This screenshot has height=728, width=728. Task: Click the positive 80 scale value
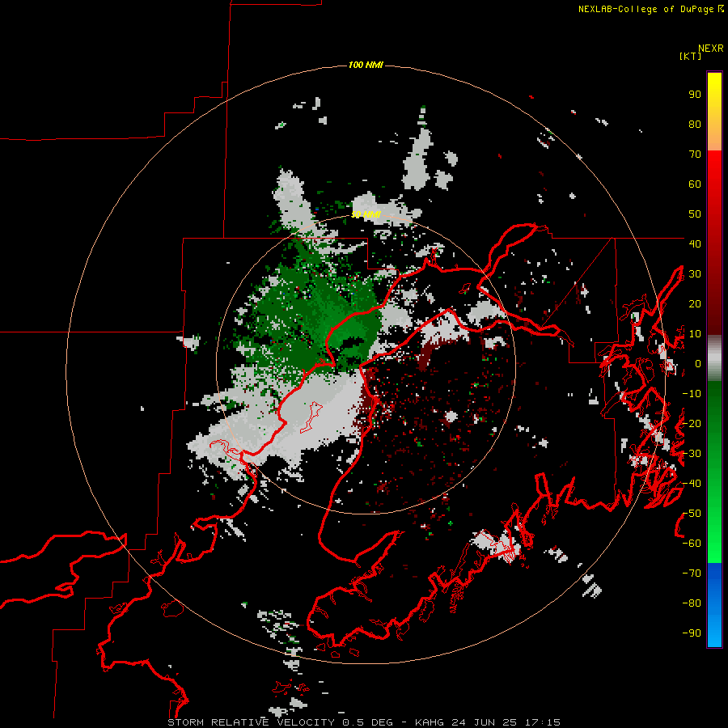click(695, 125)
